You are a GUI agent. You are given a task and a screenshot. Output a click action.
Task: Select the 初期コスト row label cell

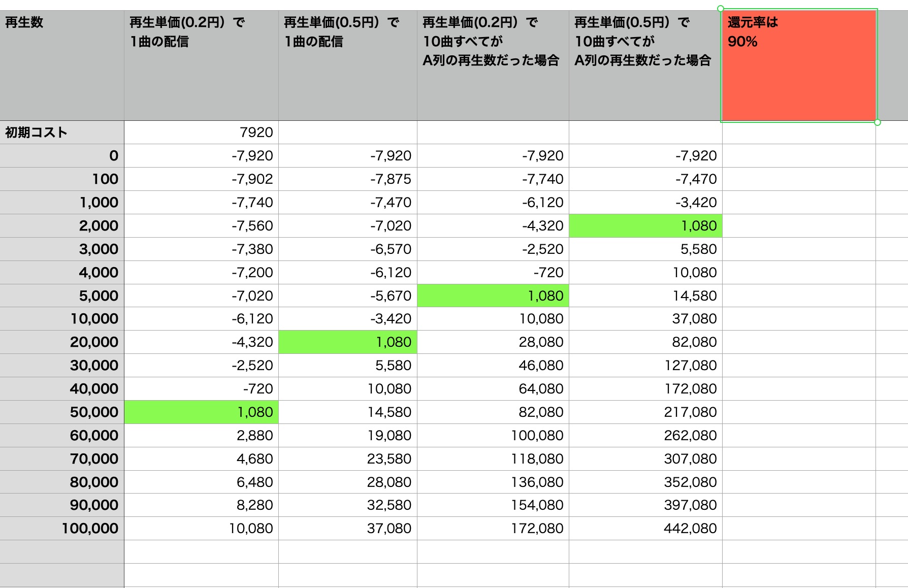[x=62, y=133]
